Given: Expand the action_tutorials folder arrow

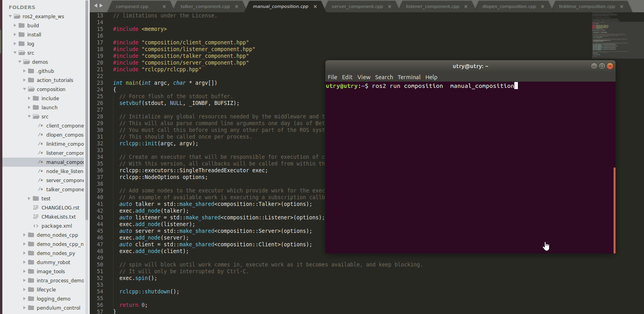Looking at the screenshot, I should tap(25, 80).
